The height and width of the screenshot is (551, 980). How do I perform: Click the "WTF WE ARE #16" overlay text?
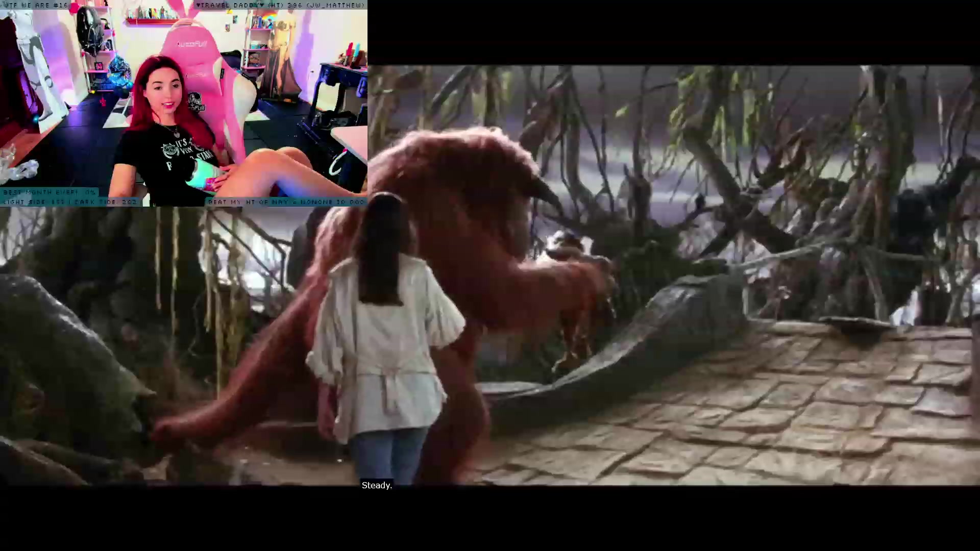[x=35, y=5]
